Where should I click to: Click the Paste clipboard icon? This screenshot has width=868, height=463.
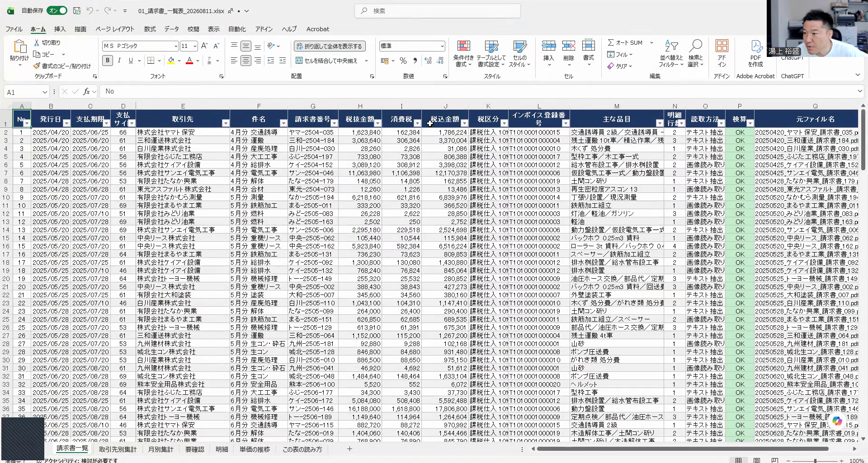[19, 47]
